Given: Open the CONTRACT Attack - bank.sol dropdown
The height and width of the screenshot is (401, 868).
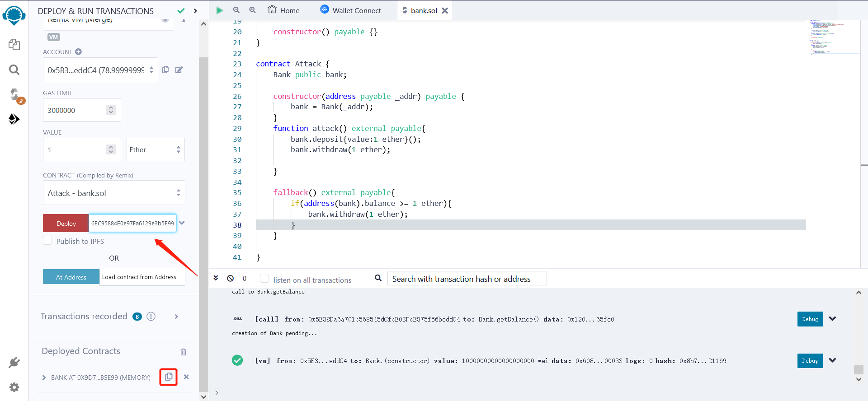Looking at the screenshot, I should pos(114,193).
